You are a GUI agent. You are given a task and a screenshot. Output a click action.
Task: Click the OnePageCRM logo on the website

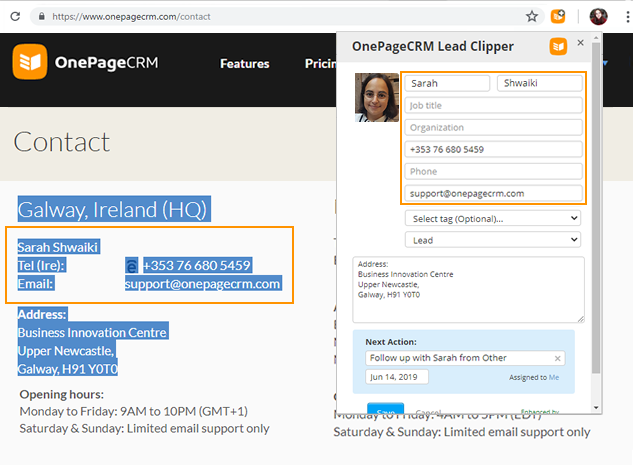point(85,62)
